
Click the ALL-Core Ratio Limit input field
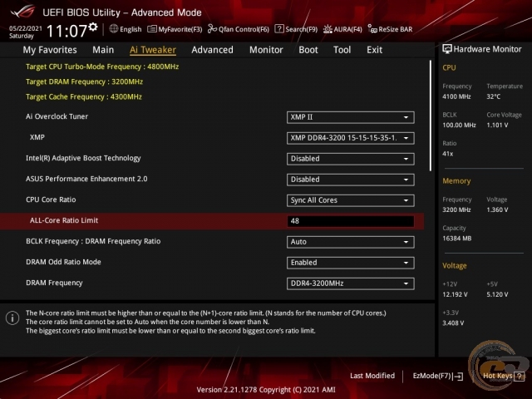point(351,221)
